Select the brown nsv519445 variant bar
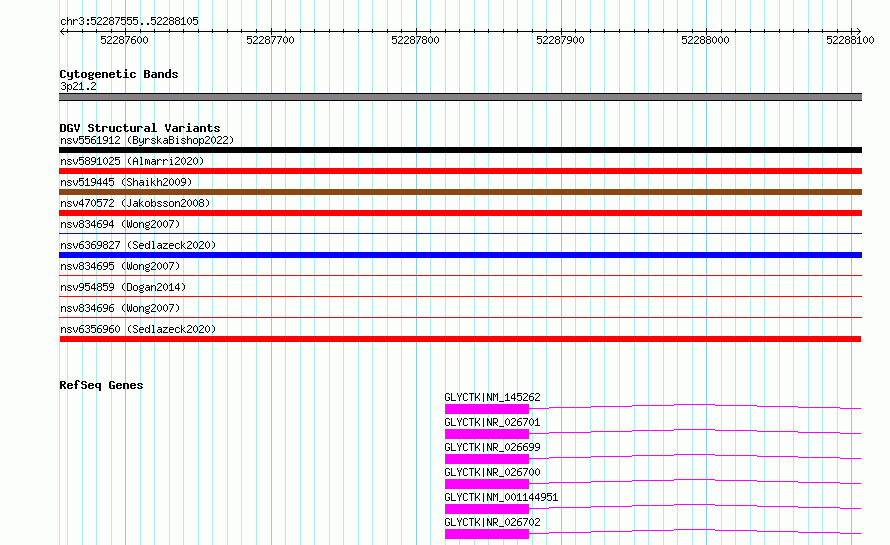The image size is (890, 545). 460,192
